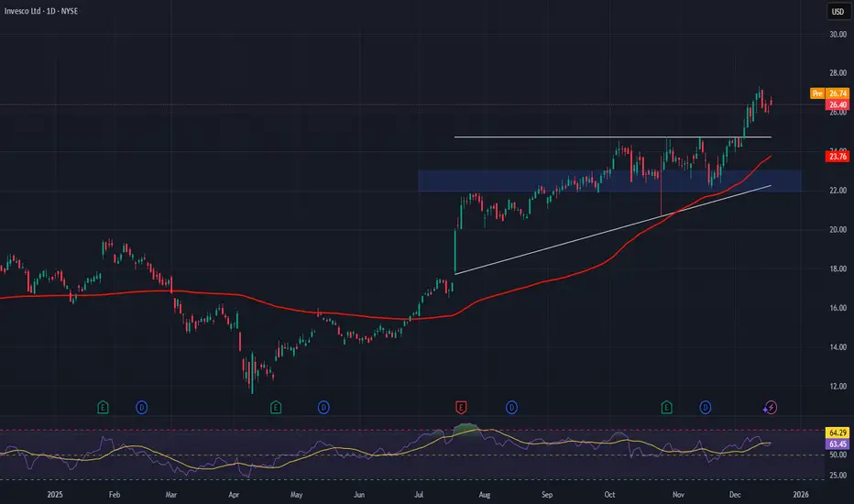Click the 20.00 price axis label
The image size is (854, 504).
[x=838, y=230]
